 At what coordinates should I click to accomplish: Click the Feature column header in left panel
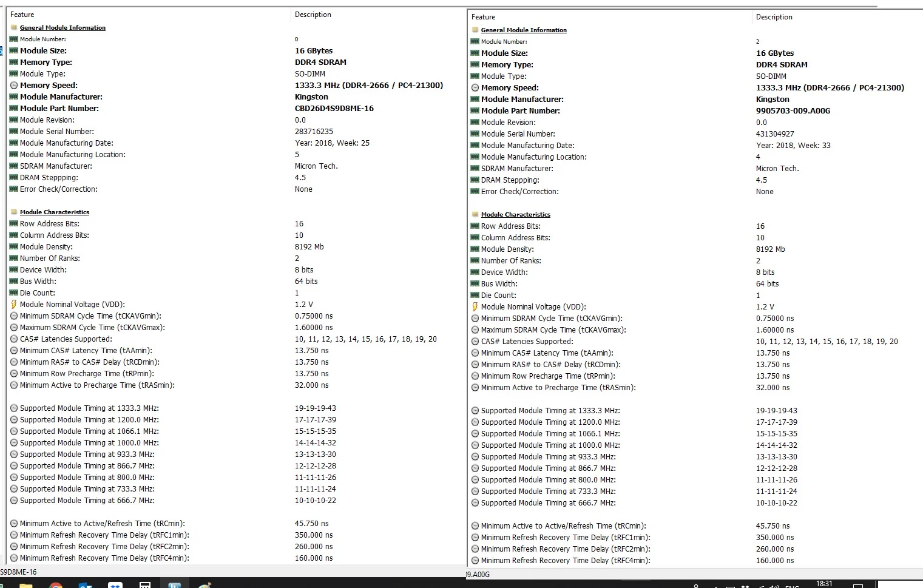(22, 15)
